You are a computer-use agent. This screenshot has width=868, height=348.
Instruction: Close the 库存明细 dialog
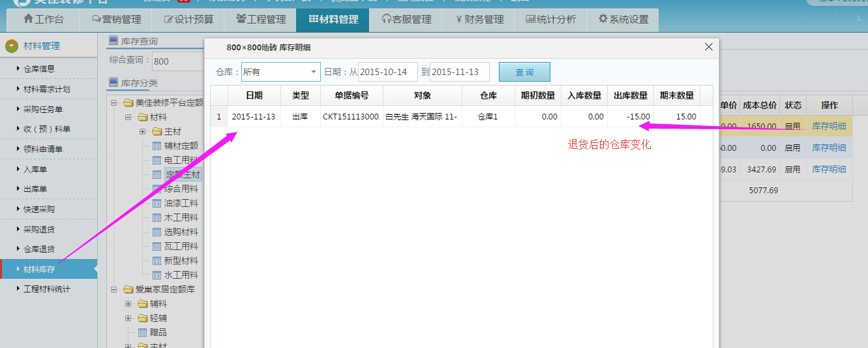pyautogui.click(x=709, y=47)
